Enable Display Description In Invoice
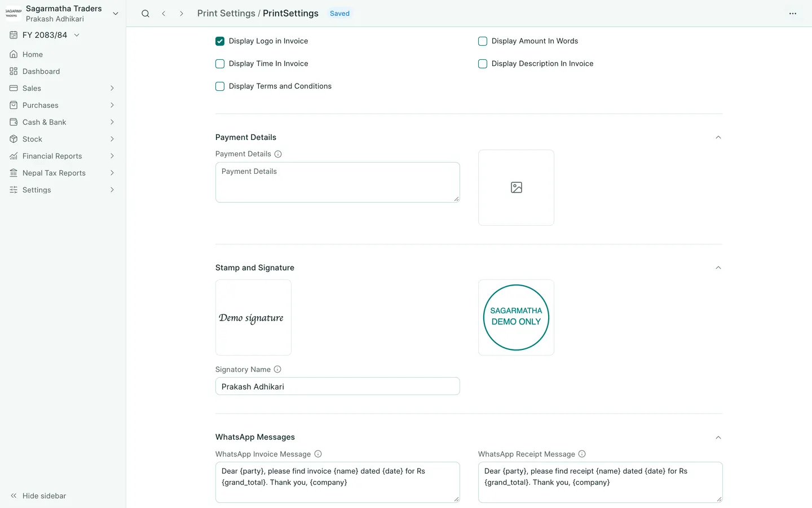The height and width of the screenshot is (508, 812). point(483,64)
